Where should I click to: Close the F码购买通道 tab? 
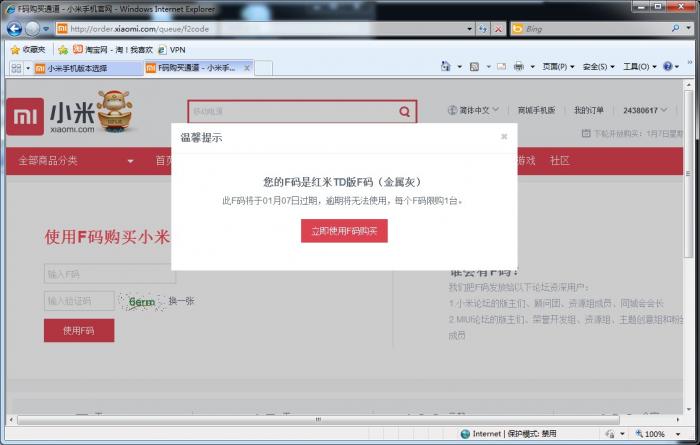(247, 68)
